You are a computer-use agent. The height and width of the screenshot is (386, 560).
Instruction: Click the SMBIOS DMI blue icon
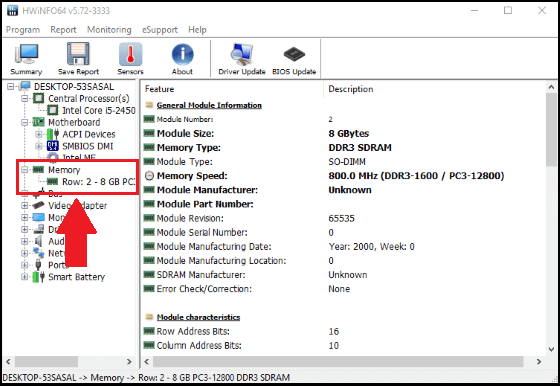click(52, 146)
